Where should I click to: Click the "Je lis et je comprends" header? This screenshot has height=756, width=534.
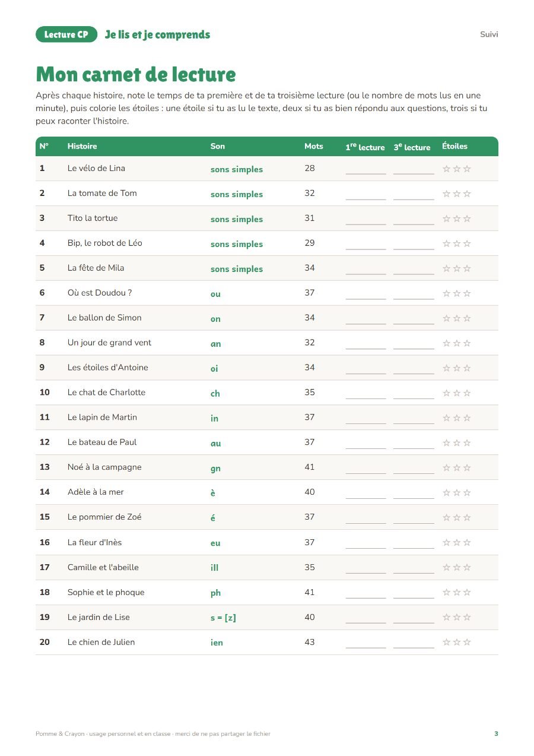pyautogui.click(x=157, y=34)
